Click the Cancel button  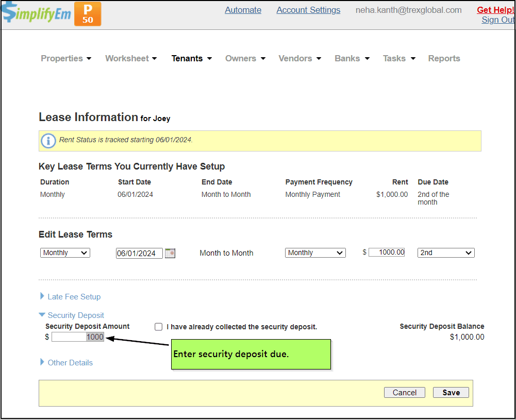click(404, 393)
